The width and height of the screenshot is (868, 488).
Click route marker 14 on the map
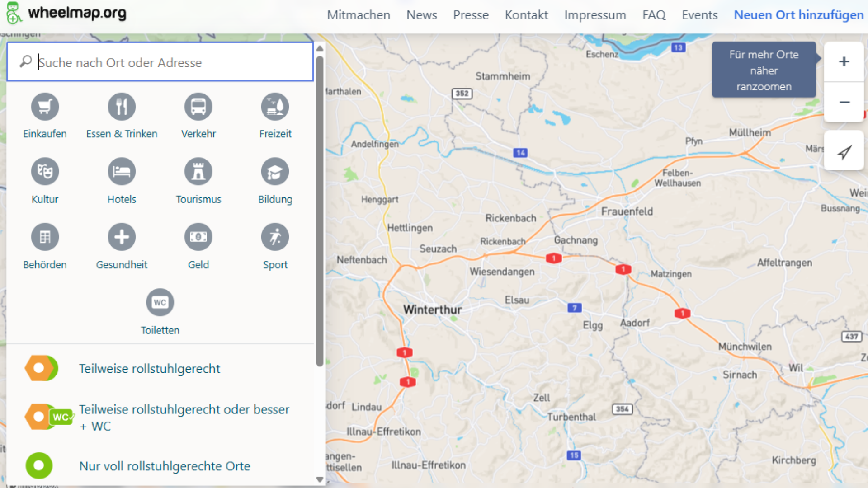(x=520, y=153)
